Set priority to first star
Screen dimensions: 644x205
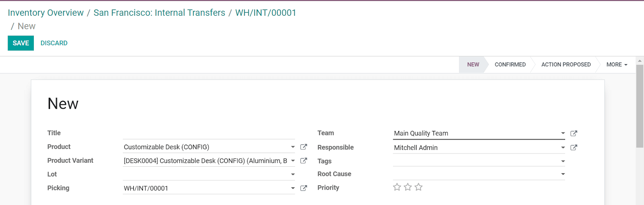point(397,187)
